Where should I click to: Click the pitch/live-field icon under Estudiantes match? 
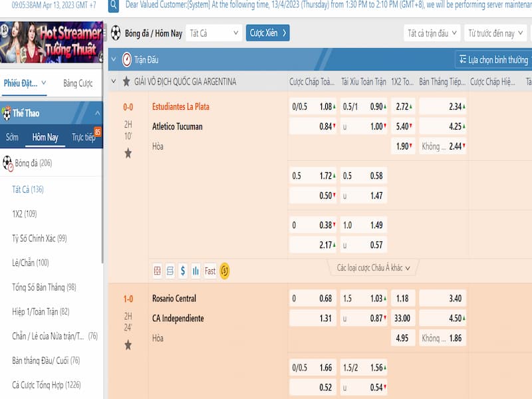click(158, 271)
